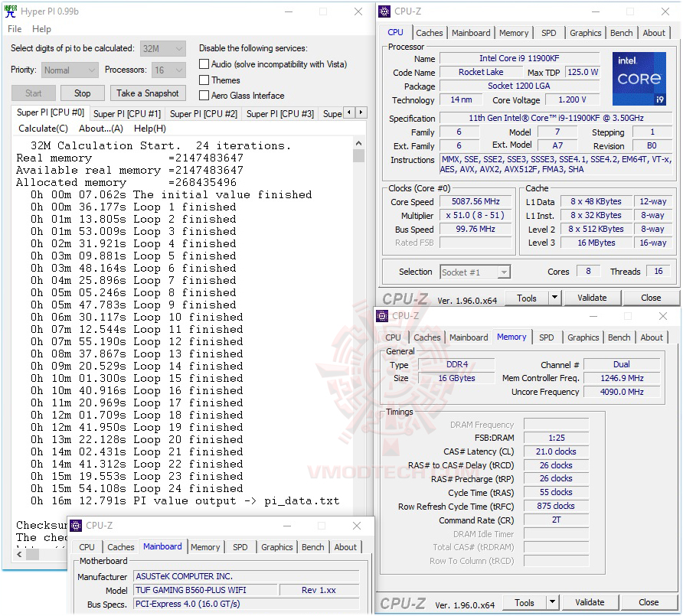Open About tab in the top CPU window

click(654, 33)
